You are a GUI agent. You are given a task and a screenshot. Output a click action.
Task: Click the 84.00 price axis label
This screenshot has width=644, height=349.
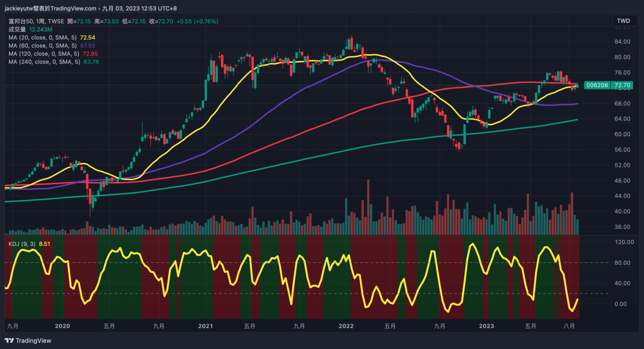tap(622, 42)
